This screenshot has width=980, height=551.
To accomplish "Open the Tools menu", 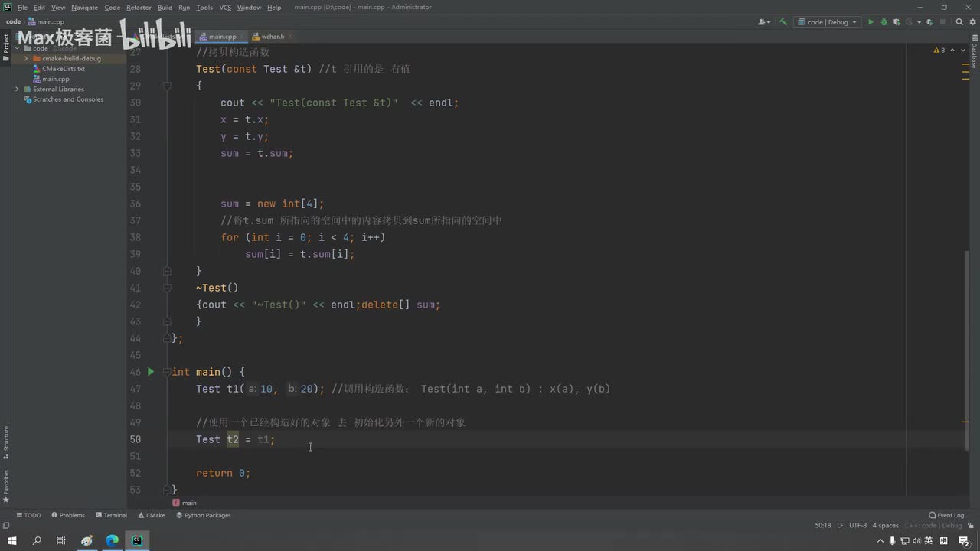I will click(x=204, y=7).
